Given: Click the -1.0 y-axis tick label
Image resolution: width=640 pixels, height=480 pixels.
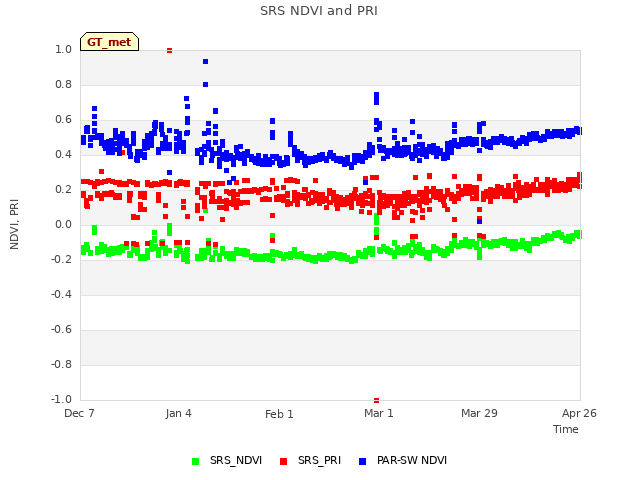Looking at the screenshot, I should pos(61,399).
